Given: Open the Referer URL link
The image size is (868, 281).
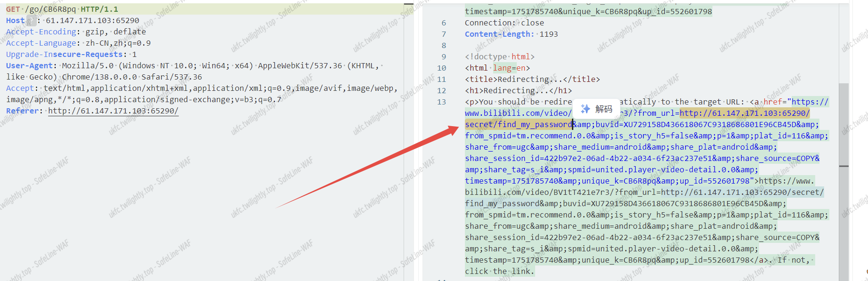Looking at the screenshot, I should (x=113, y=111).
